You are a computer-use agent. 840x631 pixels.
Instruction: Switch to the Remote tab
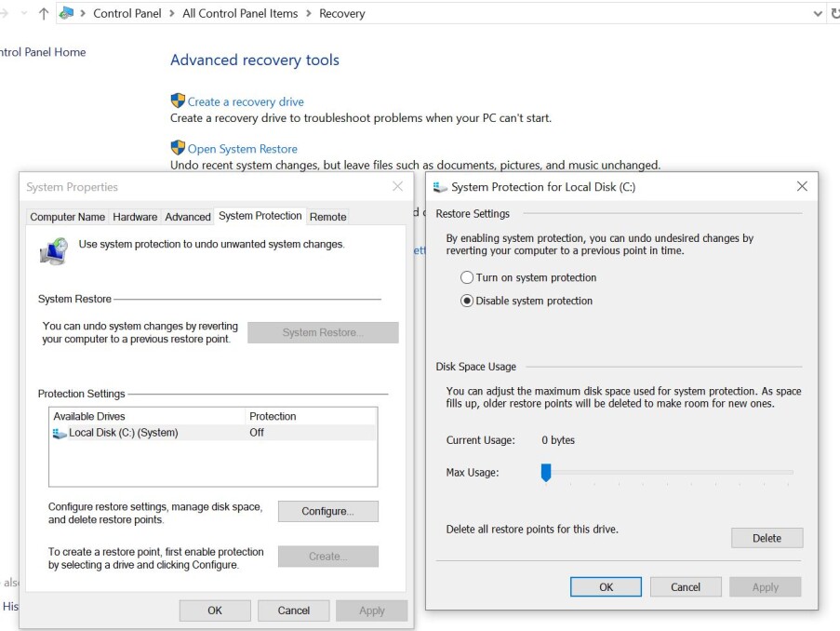(327, 217)
